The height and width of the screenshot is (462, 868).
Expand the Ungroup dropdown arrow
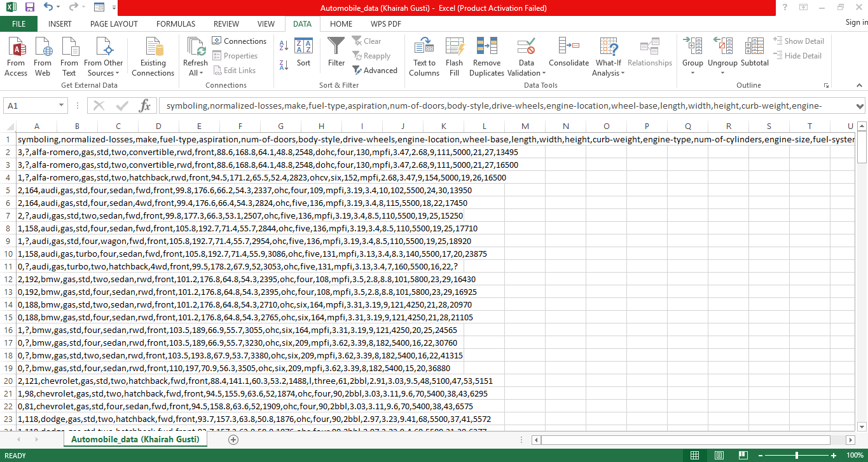click(x=722, y=73)
